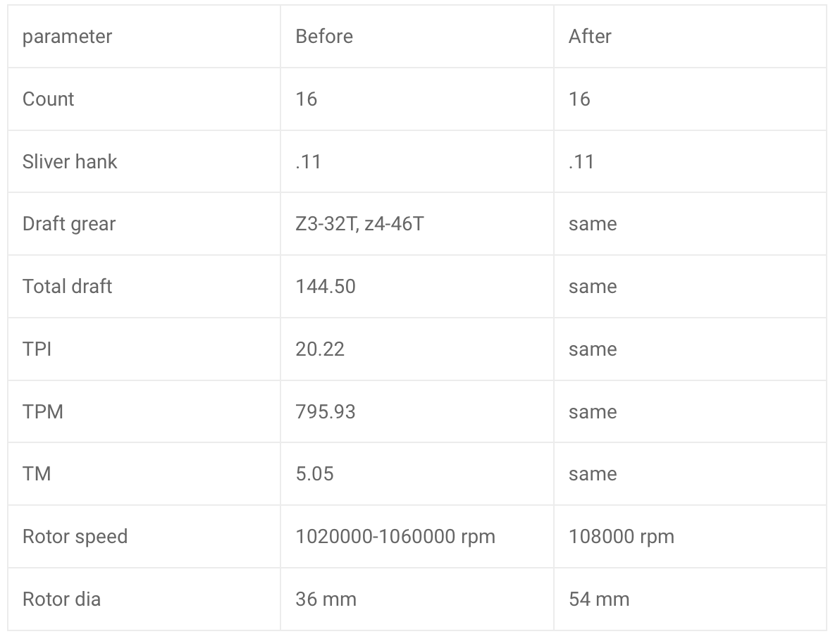This screenshot has height=641, width=840.
Task: Click the '54 mm' rotor dia cell
Action: (690, 599)
